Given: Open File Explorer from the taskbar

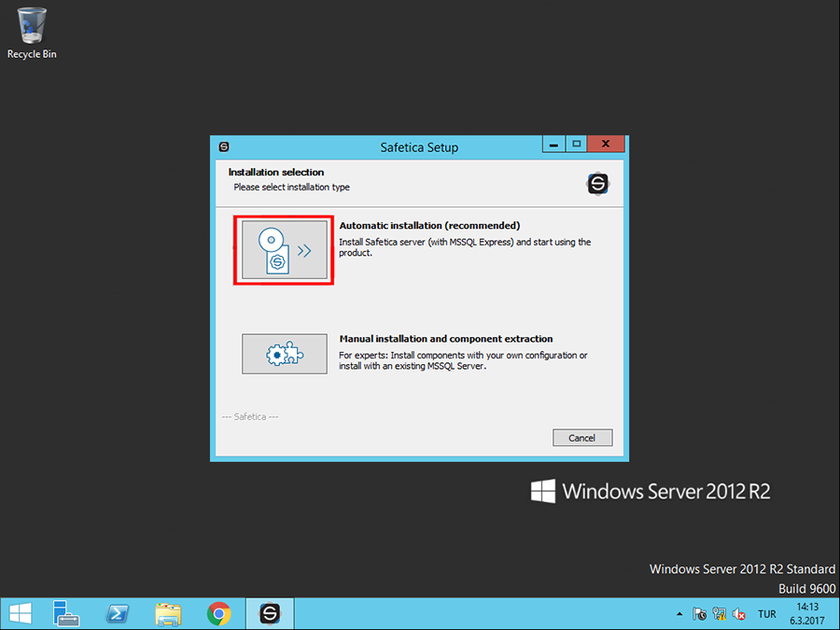Looking at the screenshot, I should click(x=168, y=614).
